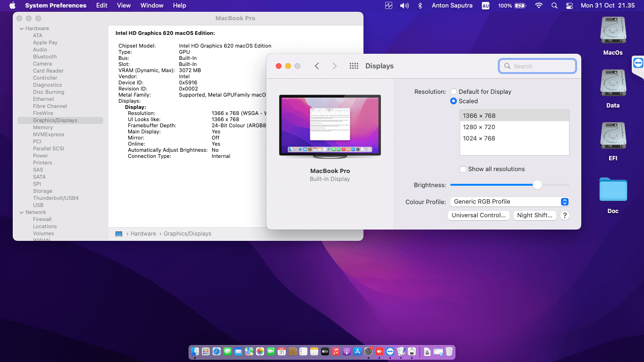Viewport: 644px width, 362px height.
Task: Go back with the left chevron in Displays
Action: tap(317, 66)
